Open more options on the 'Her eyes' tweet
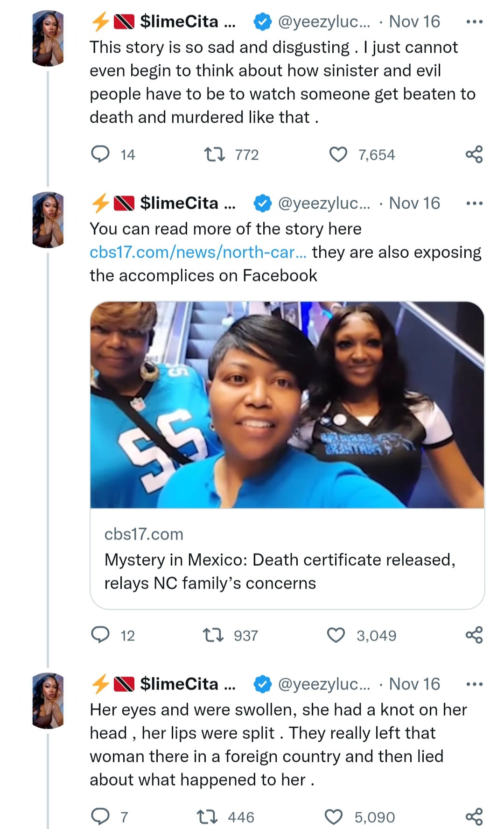The width and height of the screenshot is (504, 829). pyautogui.click(x=474, y=684)
